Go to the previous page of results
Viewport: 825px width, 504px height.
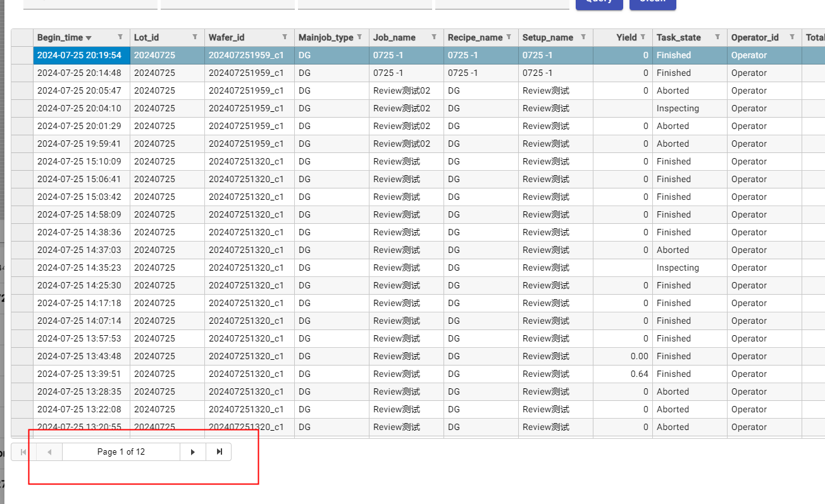click(49, 452)
